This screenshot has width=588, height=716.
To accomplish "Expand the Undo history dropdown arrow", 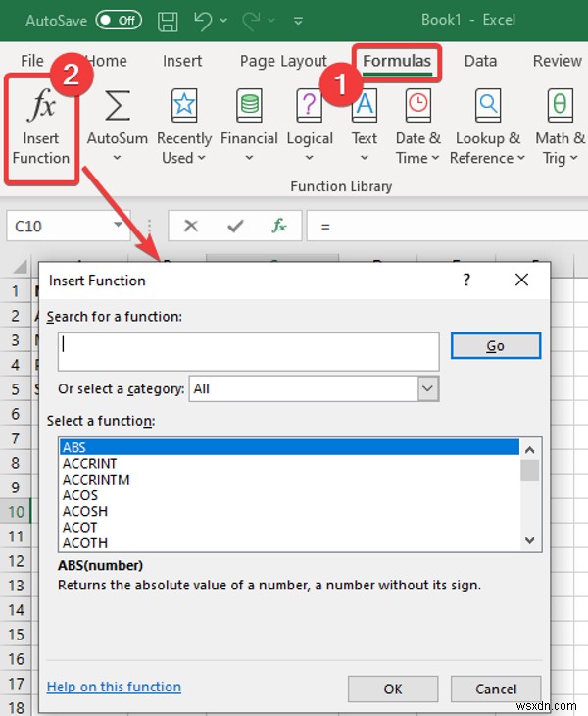I will click(223, 21).
